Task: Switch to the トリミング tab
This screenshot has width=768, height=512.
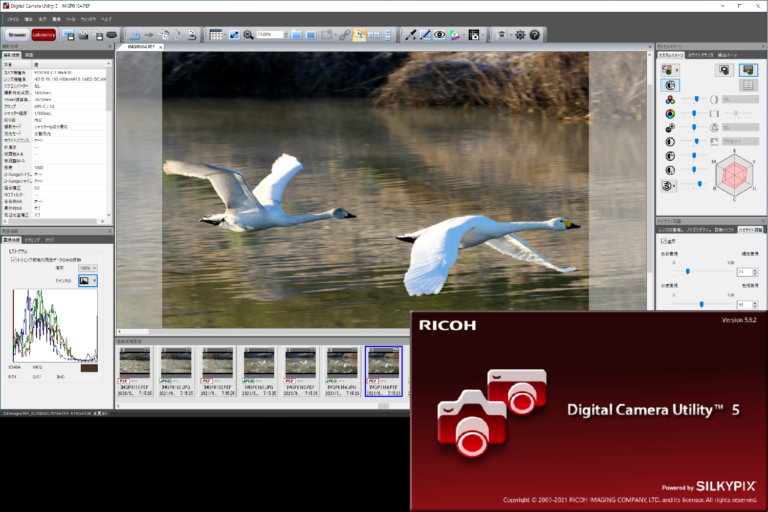Action: click(x=32, y=240)
